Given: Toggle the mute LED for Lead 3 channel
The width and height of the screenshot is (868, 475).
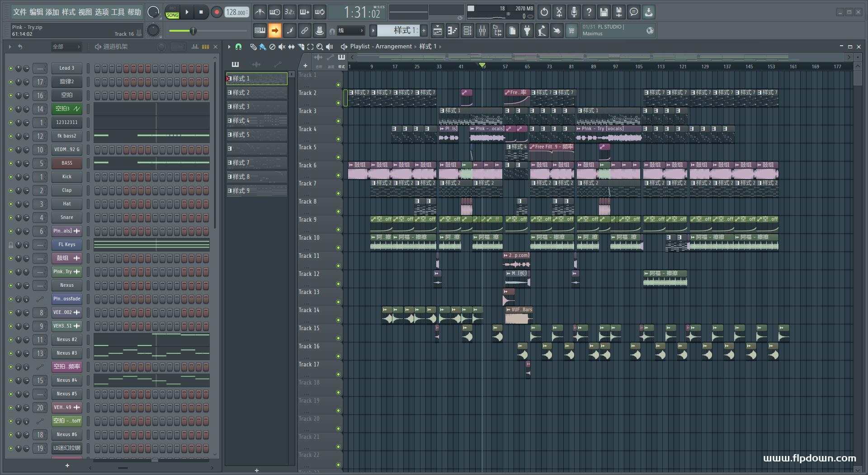Looking at the screenshot, I should click(x=11, y=68).
